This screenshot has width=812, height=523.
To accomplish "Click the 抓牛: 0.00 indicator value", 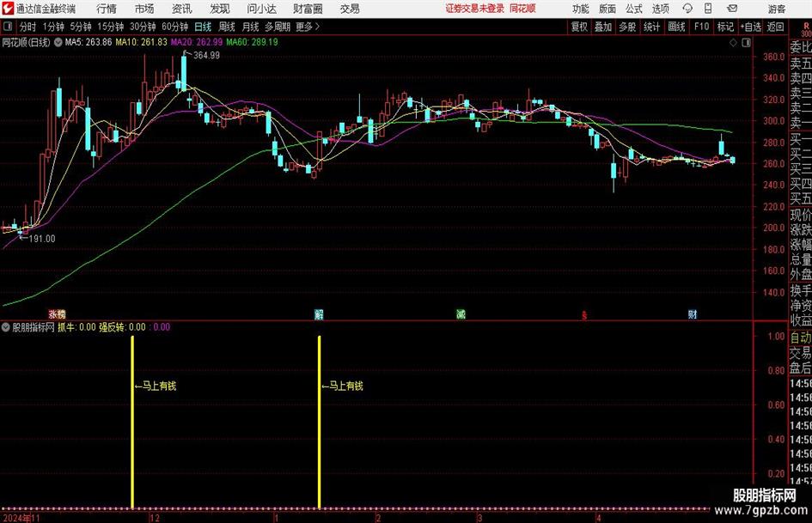I will [76, 327].
